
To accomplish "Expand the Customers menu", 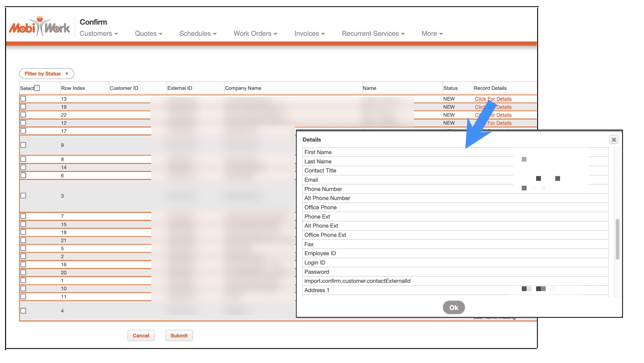I will (x=99, y=34).
